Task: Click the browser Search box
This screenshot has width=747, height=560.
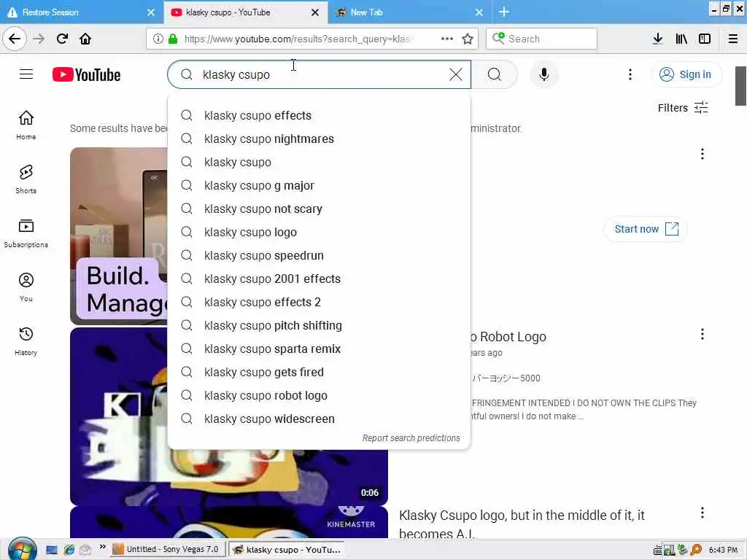Action: click(542, 39)
